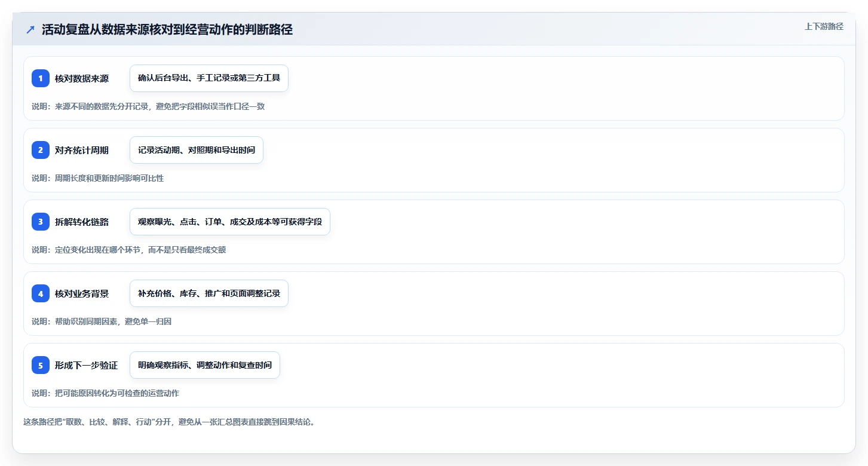The height and width of the screenshot is (466, 868).
Task: Select the 对齐统计周期 step title
Action: coord(82,150)
